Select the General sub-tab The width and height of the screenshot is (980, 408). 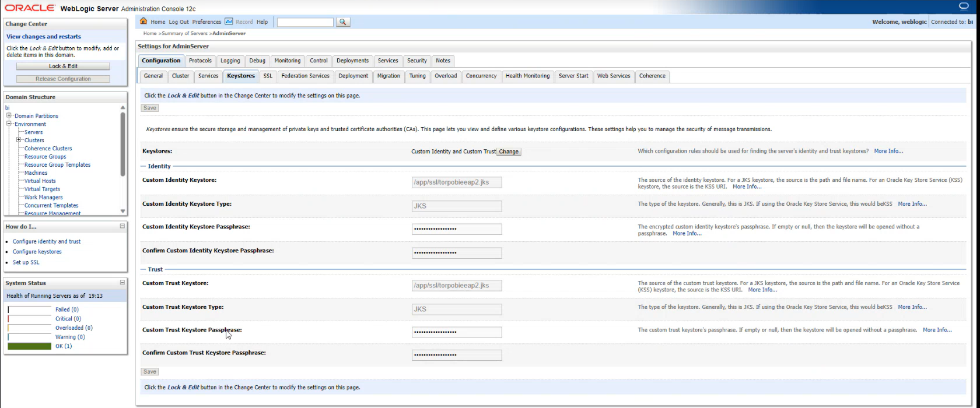pos(153,76)
